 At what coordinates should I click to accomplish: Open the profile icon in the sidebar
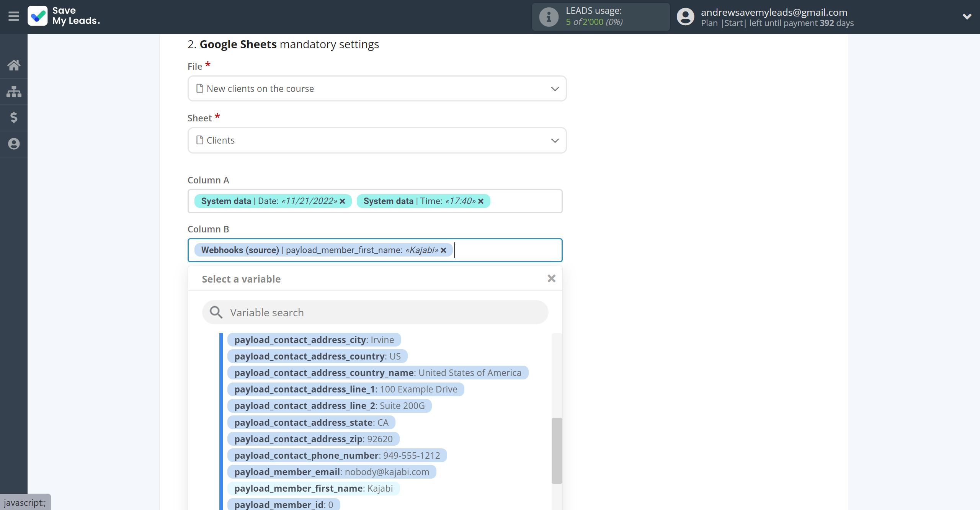(14, 144)
